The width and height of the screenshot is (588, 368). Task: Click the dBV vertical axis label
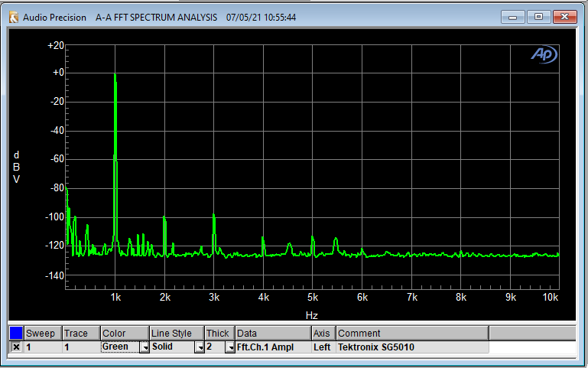[x=17, y=167]
